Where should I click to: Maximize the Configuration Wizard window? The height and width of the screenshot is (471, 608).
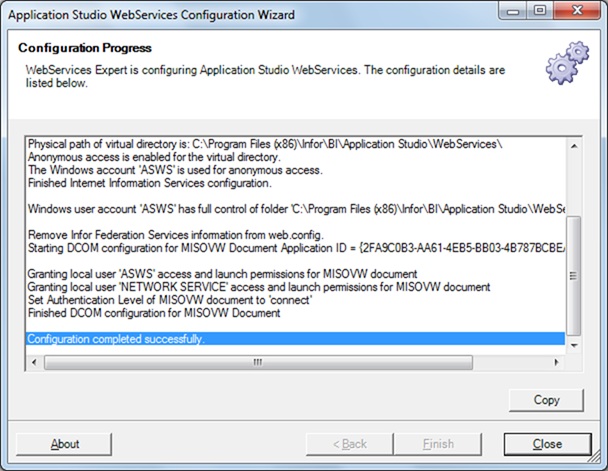[539, 12]
